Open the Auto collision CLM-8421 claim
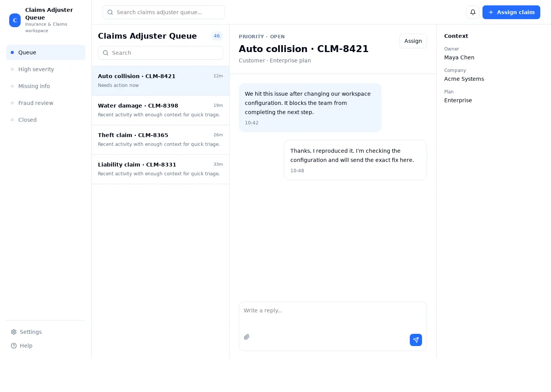This screenshot has width=551, height=392. pyautogui.click(x=160, y=81)
